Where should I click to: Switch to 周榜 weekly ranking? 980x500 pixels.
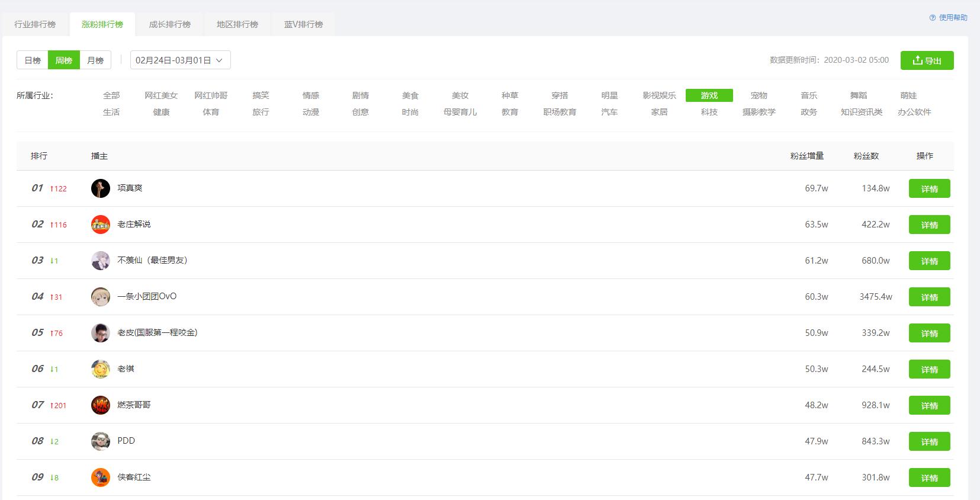click(64, 60)
